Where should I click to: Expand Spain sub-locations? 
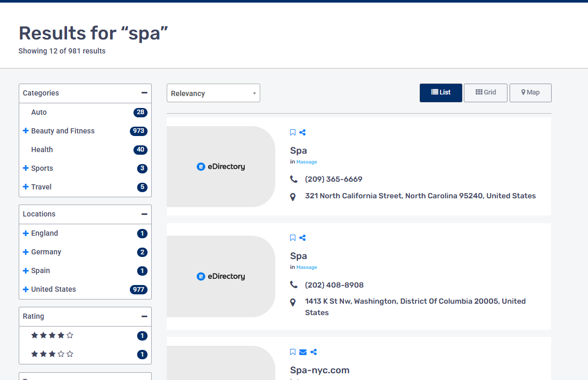25,270
